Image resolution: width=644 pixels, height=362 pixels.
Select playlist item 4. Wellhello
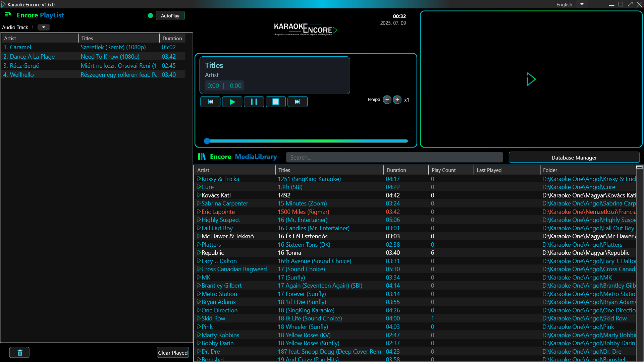(93, 75)
